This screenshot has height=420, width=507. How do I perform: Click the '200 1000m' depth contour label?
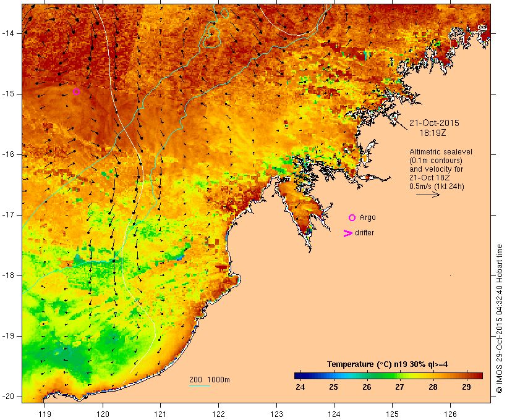pyautogui.click(x=210, y=380)
